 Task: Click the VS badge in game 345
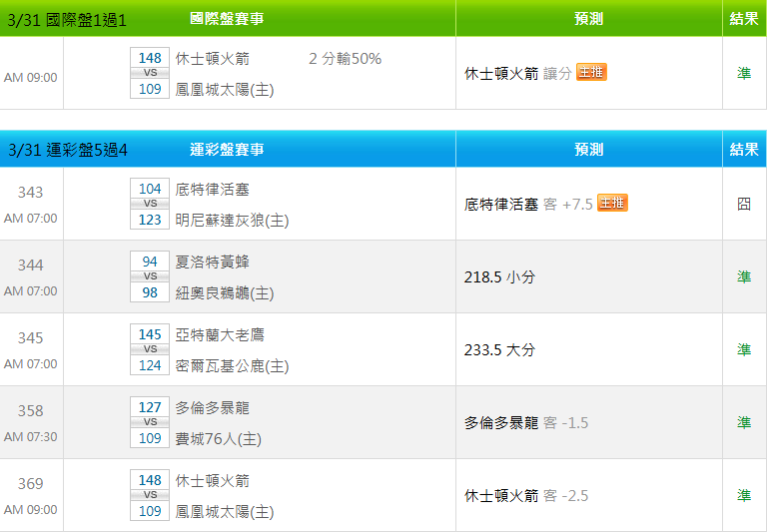(x=150, y=349)
